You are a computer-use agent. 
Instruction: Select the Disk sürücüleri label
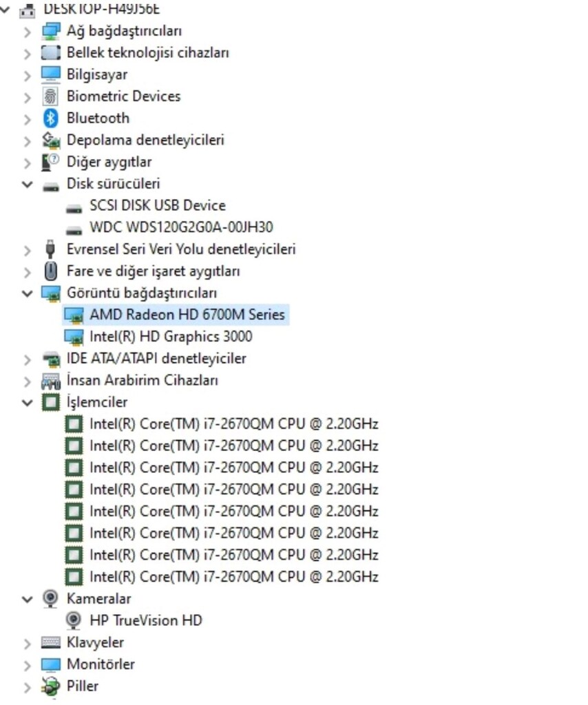pyautogui.click(x=114, y=183)
